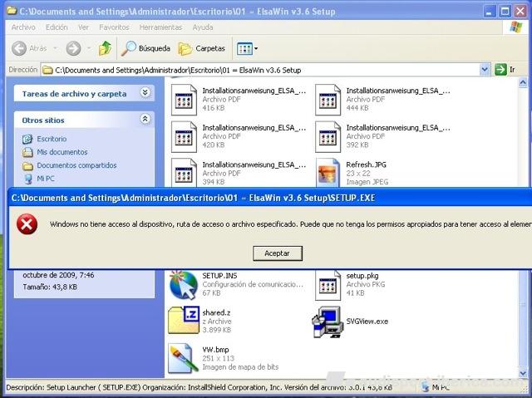Open the Edición menu
532x398 pixels.
pyautogui.click(x=57, y=27)
